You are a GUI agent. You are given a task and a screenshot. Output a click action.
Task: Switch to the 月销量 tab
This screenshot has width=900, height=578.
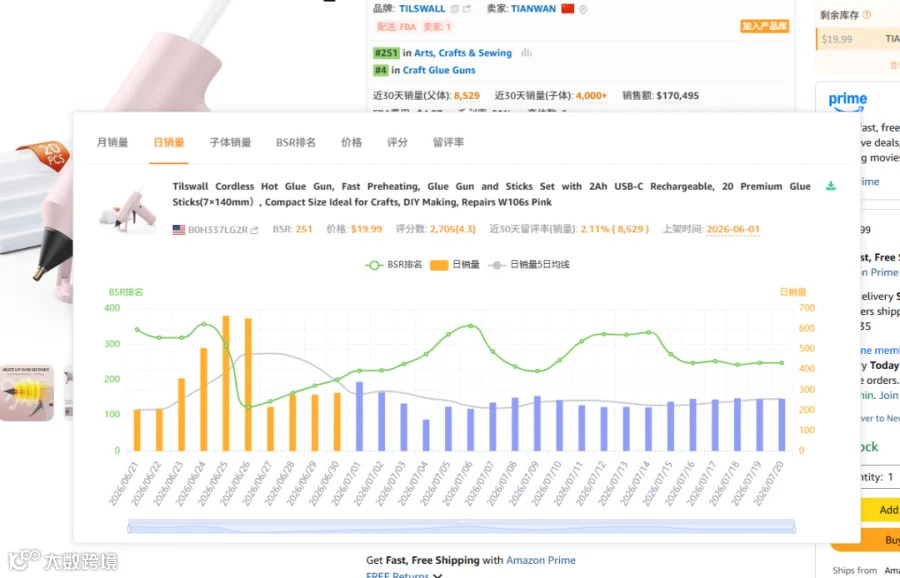point(112,142)
